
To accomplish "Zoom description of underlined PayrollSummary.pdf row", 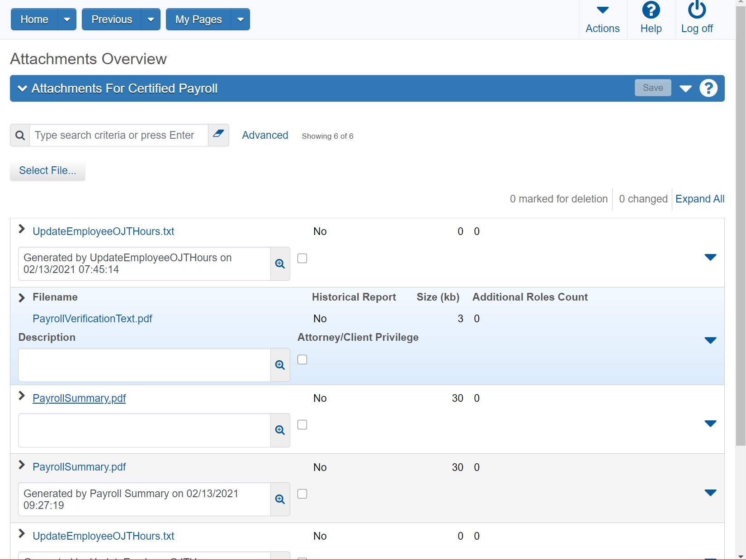I will click(280, 430).
